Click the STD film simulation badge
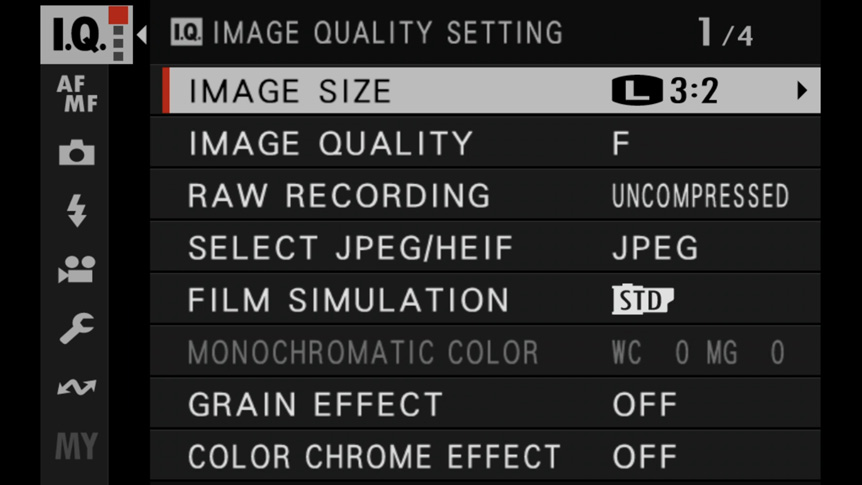The width and height of the screenshot is (862, 485). click(642, 300)
